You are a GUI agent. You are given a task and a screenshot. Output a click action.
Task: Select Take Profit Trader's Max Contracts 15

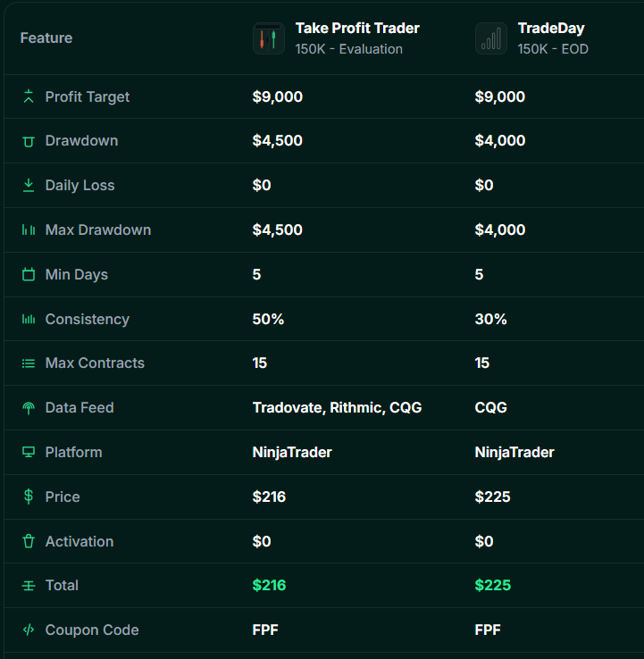point(260,363)
